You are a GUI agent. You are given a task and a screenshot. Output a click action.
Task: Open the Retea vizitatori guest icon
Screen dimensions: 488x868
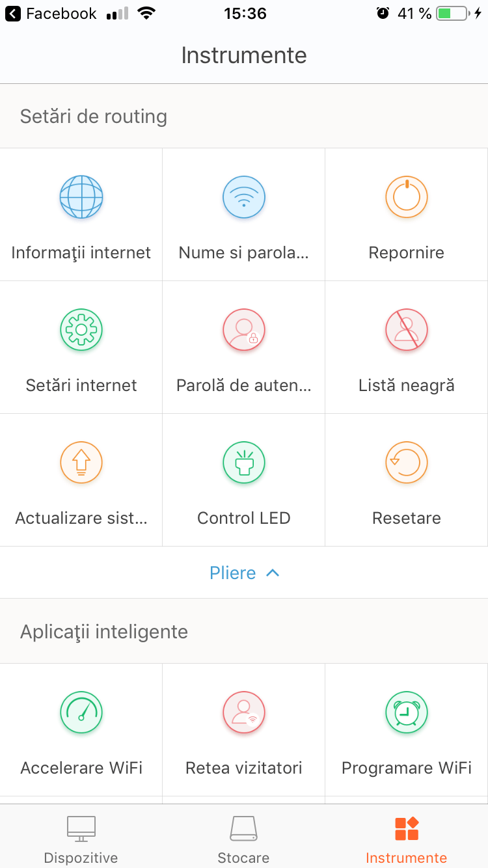click(244, 712)
